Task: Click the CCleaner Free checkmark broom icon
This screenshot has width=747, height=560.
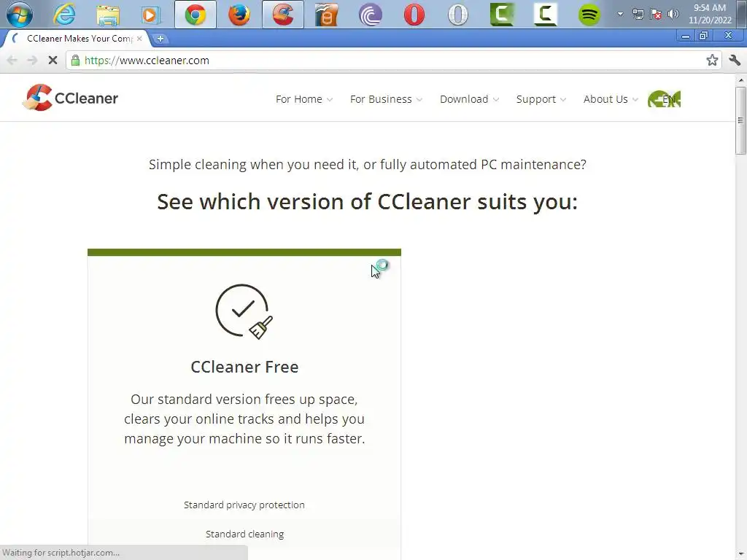Action: pos(244,312)
